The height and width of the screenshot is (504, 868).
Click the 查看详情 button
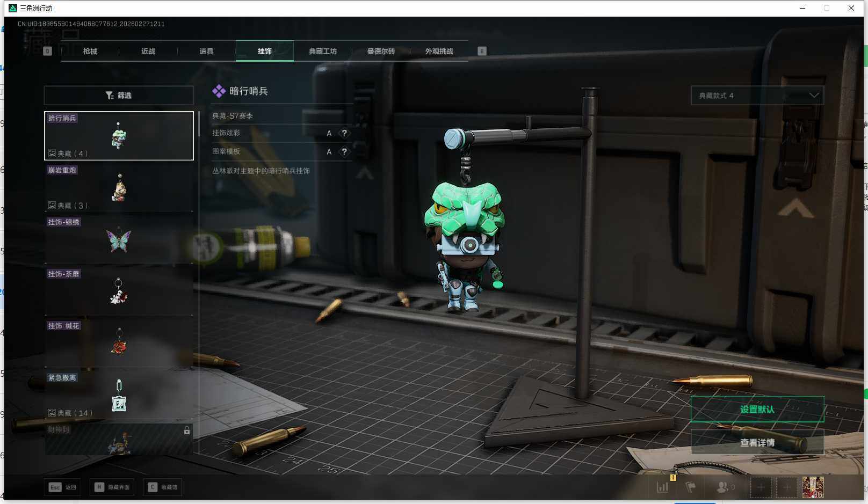pyautogui.click(x=757, y=442)
